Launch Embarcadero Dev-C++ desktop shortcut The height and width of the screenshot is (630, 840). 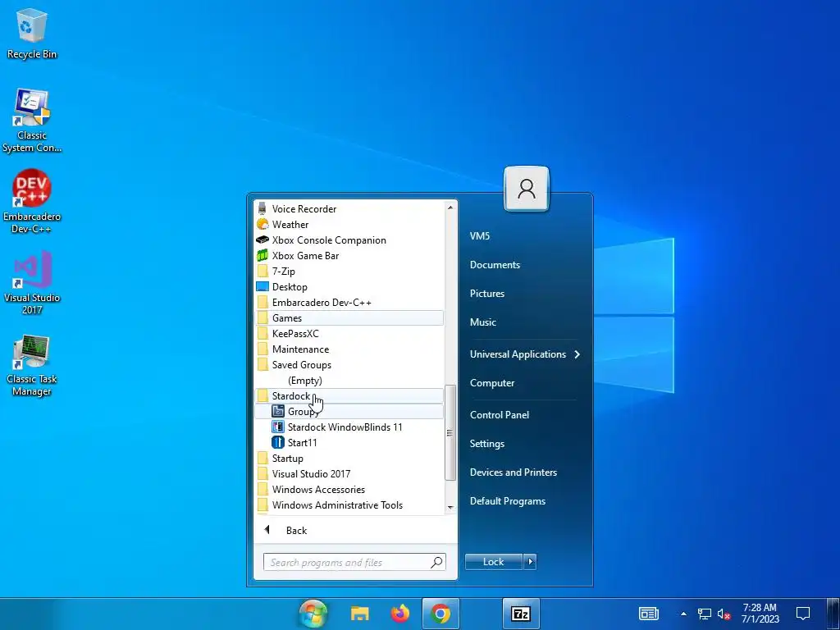(x=32, y=202)
